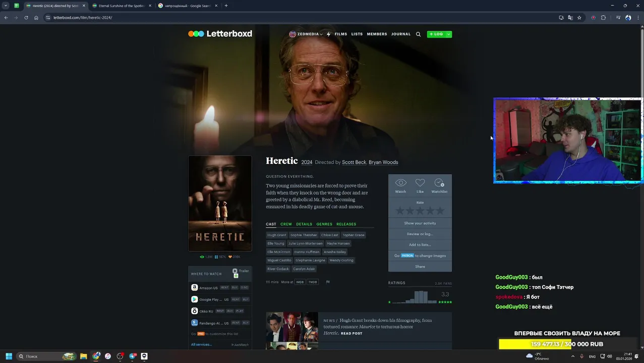
Task: Open the IMDB link
Action: (x=300, y=282)
